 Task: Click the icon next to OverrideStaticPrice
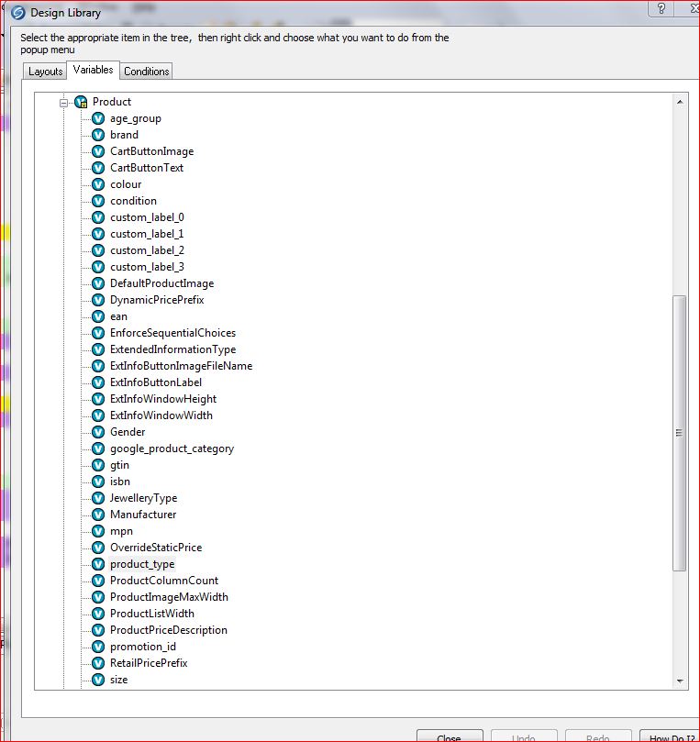pos(98,548)
